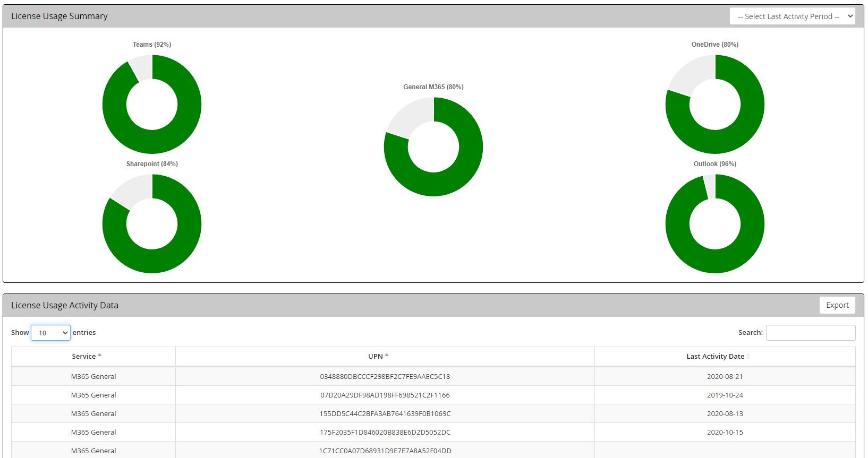Viewport: 868px width, 458px height.
Task: Open the Show entries count dropdown
Action: pyautogui.click(x=50, y=333)
